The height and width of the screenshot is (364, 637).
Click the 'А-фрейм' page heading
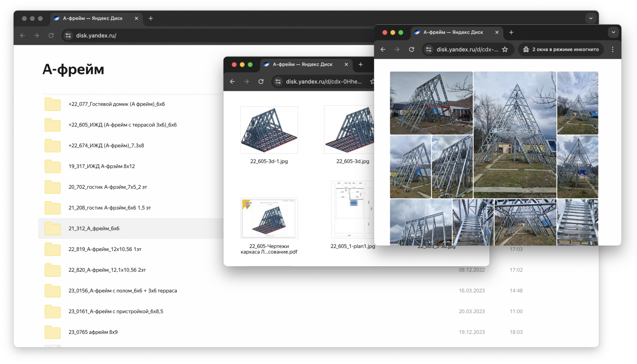coord(73,69)
